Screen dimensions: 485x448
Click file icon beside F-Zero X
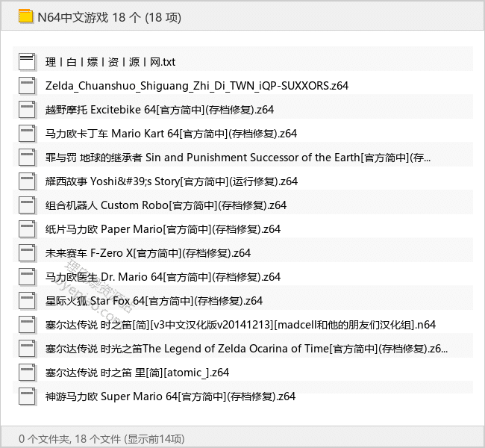pos(27,253)
